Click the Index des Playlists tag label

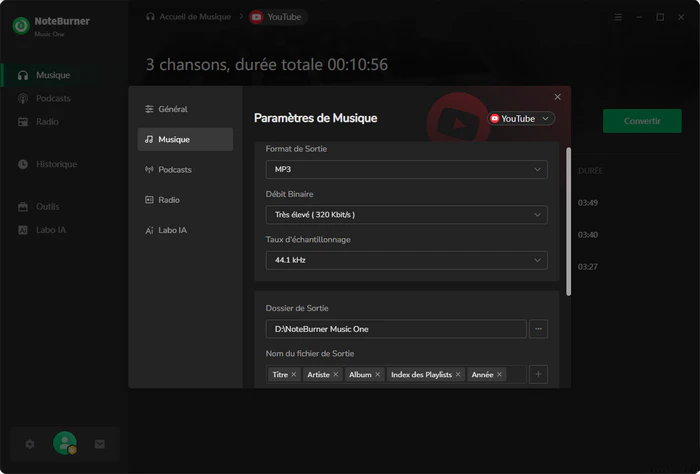point(421,374)
